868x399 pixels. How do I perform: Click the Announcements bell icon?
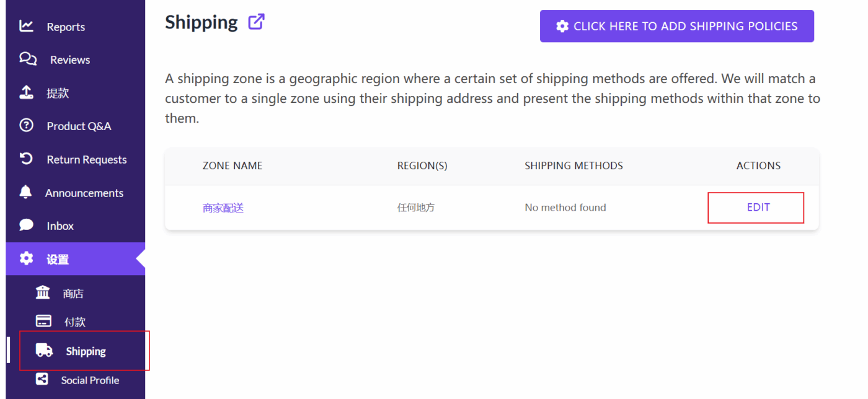[25, 193]
